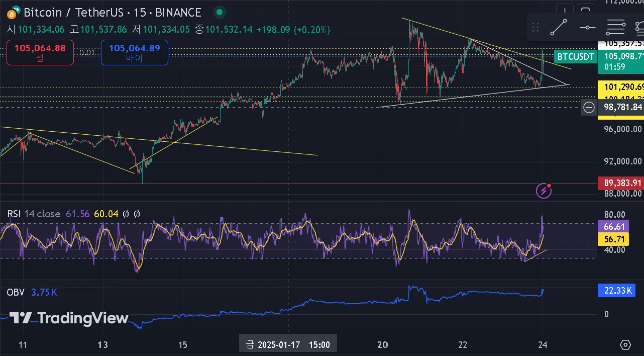
Task: Click the blue 105,064.89 buy button
Action: [134, 53]
